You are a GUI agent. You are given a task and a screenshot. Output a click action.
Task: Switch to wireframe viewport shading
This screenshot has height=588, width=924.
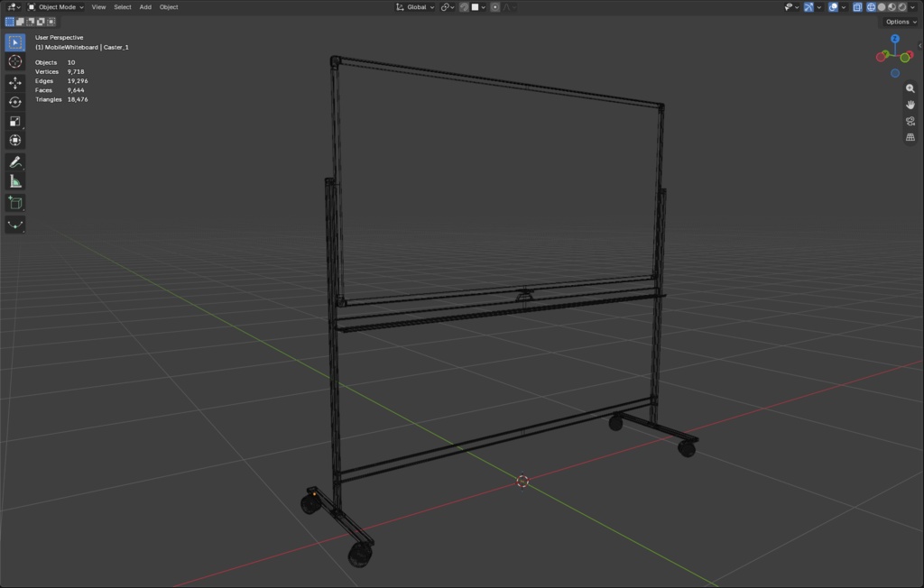click(x=871, y=7)
